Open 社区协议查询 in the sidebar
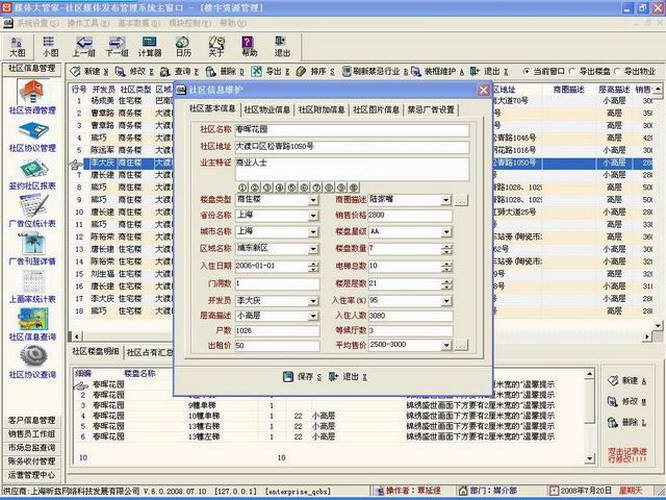This screenshot has height=500, width=666. tap(33, 362)
